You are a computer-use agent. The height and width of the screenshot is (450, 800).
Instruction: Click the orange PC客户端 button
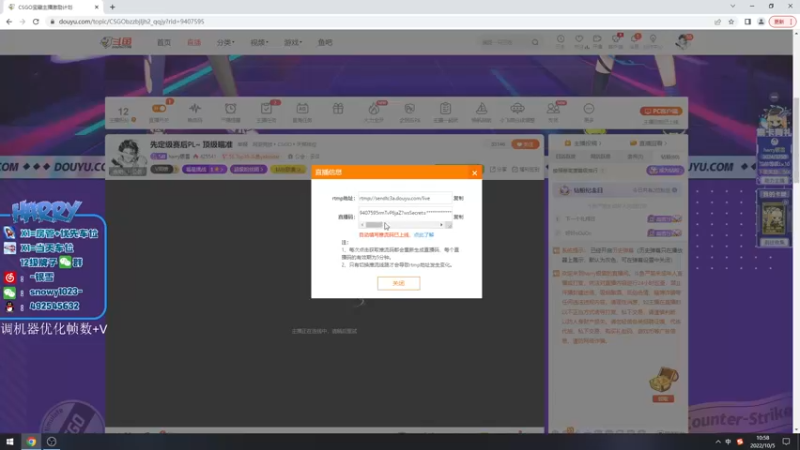tap(661, 111)
